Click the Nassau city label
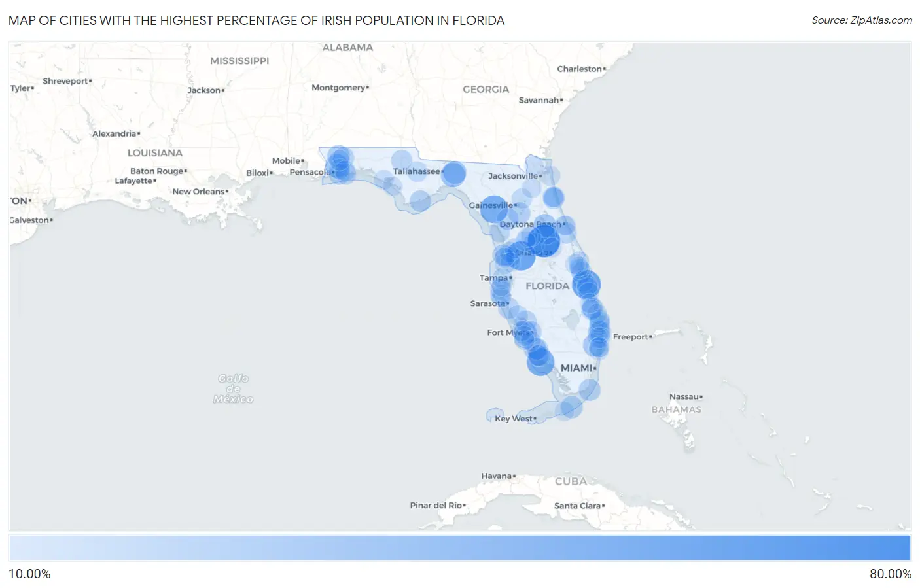Image resolution: width=920 pixels, height=588 pixels. pos(684,397)
